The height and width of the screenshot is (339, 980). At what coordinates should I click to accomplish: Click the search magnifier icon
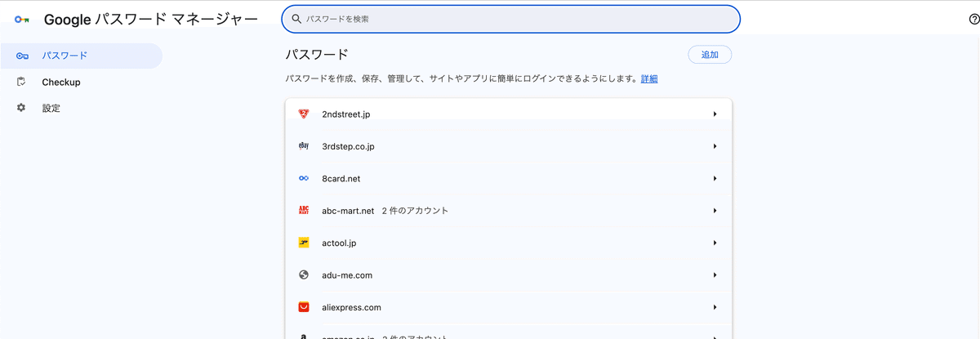click(x=296, y=19)
